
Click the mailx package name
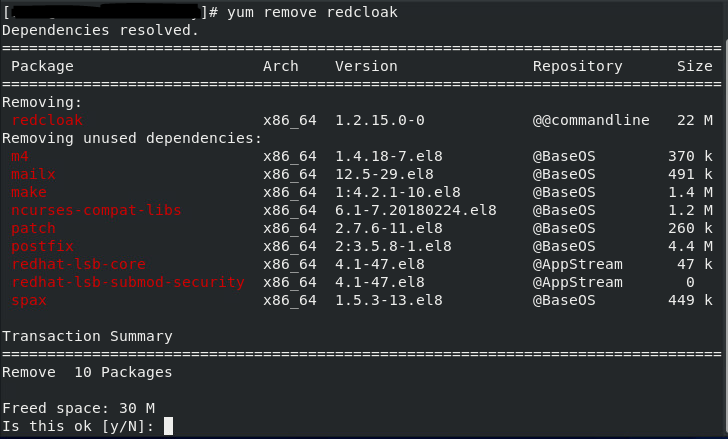pyautogui.click(x=33, y=174)
